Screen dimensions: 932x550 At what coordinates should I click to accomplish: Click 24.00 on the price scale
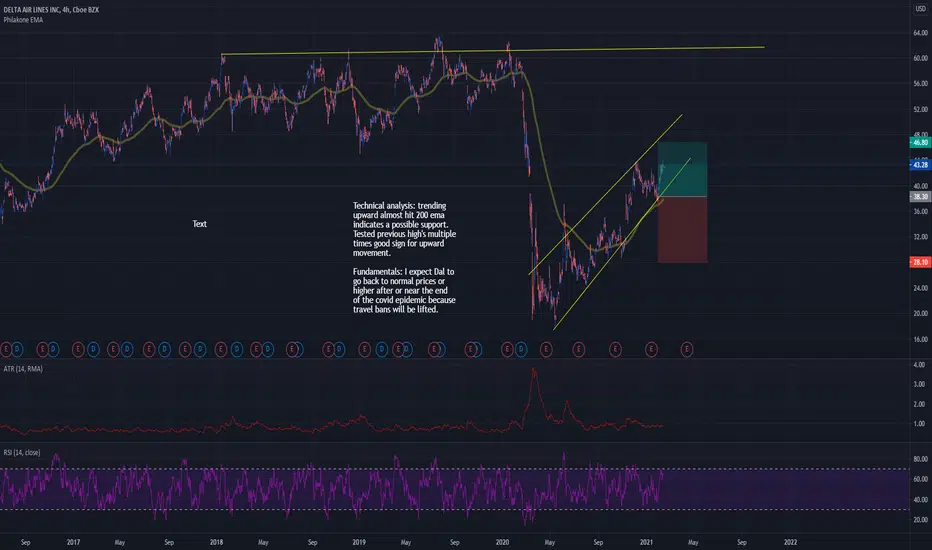[920, 288]
